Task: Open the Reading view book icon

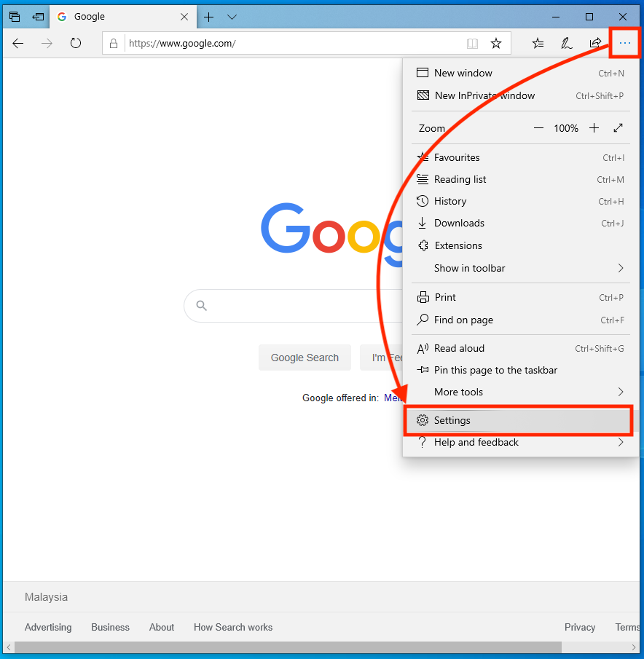Action: 472,44
